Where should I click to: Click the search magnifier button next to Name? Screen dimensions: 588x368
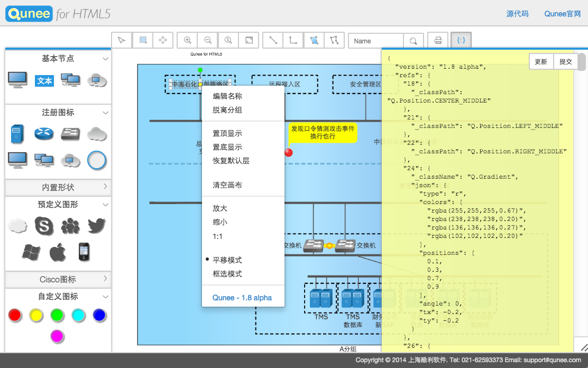click(x=414, y=41)
